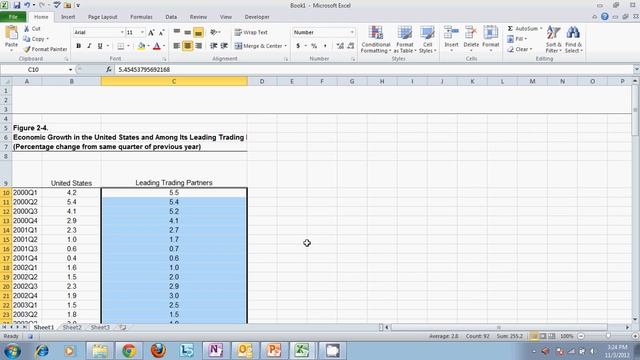Set top vertical alignment
The width and height of the screenshot is (640, 360).
[177, 32]
